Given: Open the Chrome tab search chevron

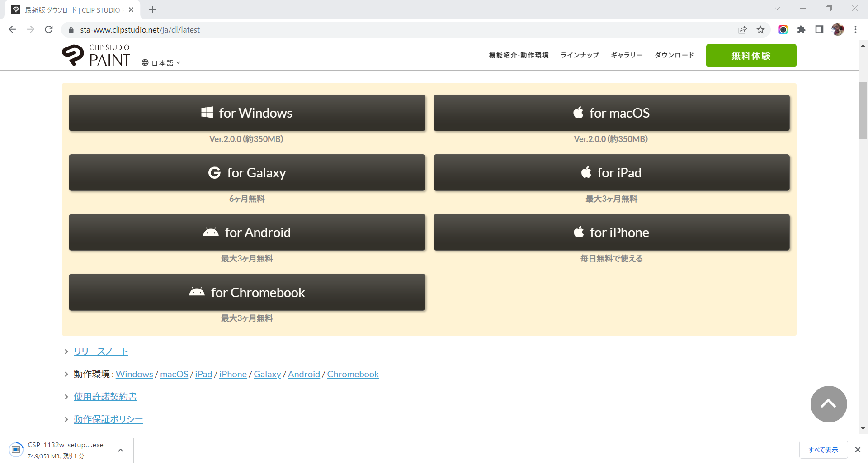Looking at the screenshot, I should tap(777, 9).
